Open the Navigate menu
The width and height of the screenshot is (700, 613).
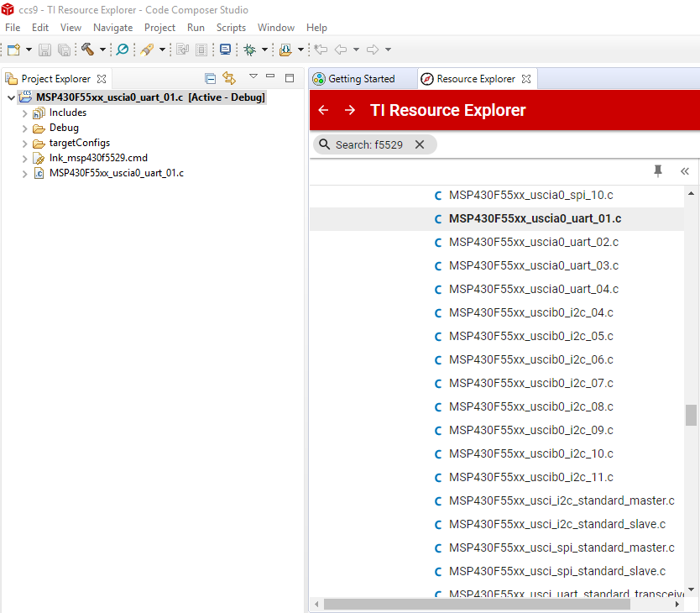click(x=113, y=28)
